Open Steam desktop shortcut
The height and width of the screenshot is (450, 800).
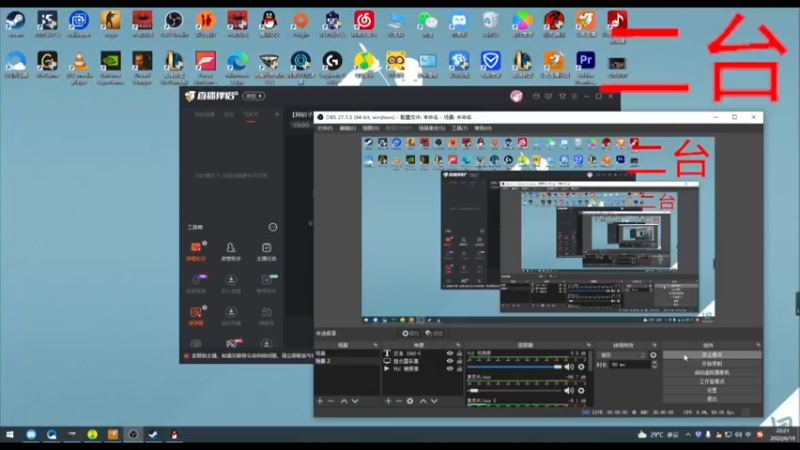pos(16,24)
